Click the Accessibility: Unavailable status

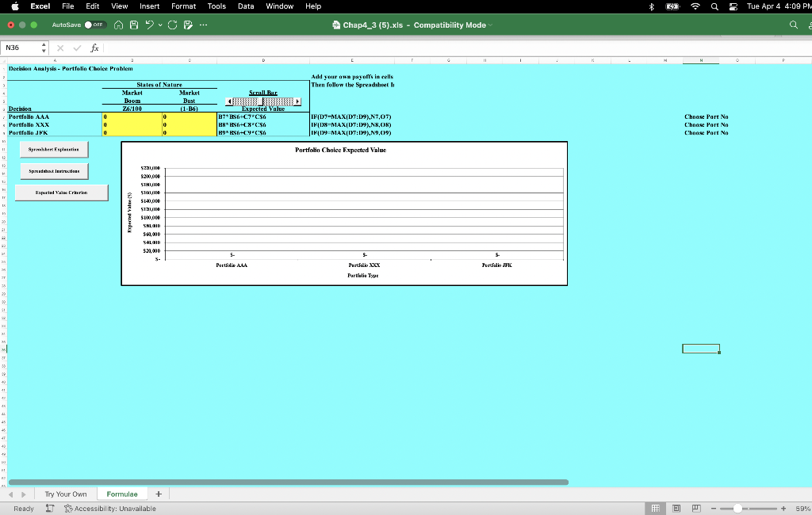109,509
